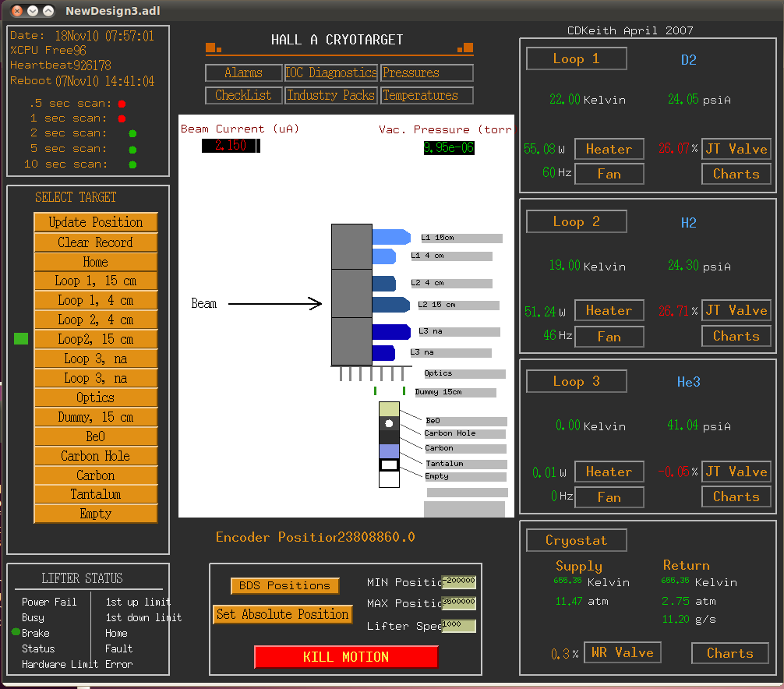Open Loop 1 Fan controls
The image size is (784, 689).
[x=609, y=174]
